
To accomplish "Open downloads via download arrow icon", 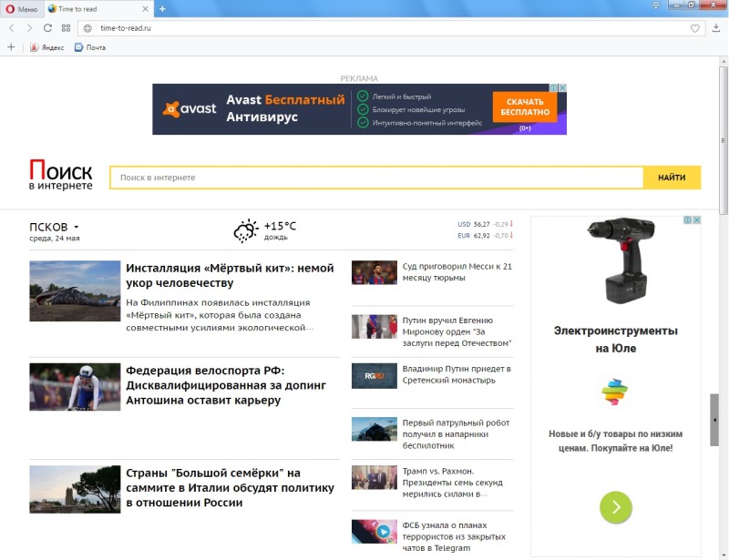I will pyautogui.click(x=716, y=28).
